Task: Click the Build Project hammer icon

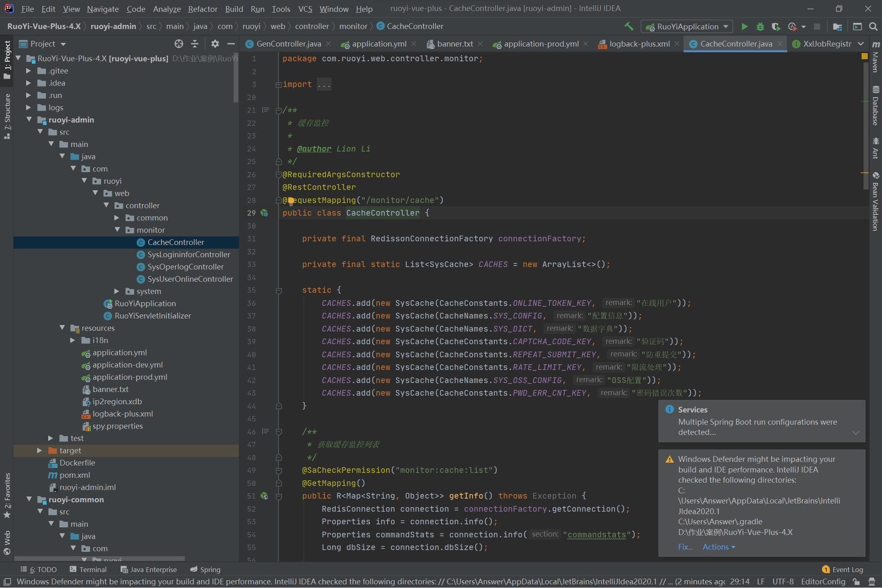Action: pos(629,27)
